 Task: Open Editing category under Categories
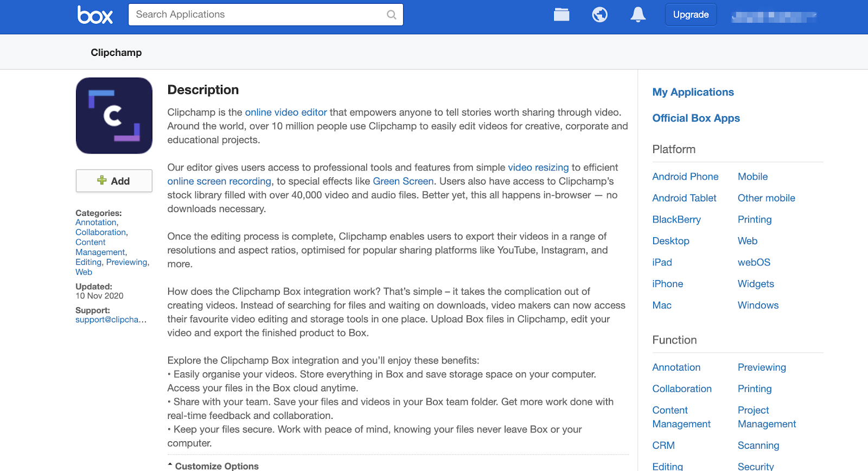pos(88,262)
